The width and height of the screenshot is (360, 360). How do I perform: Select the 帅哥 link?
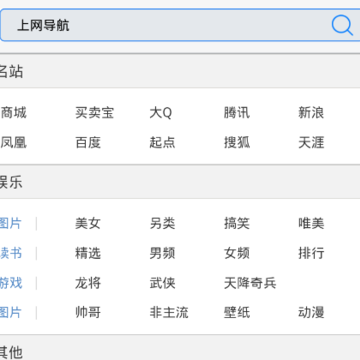[88, 313]
